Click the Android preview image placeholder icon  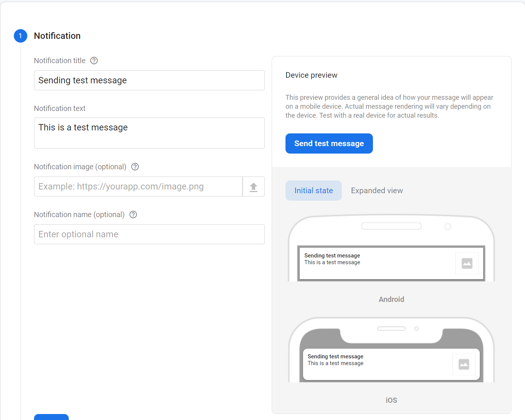467,263
